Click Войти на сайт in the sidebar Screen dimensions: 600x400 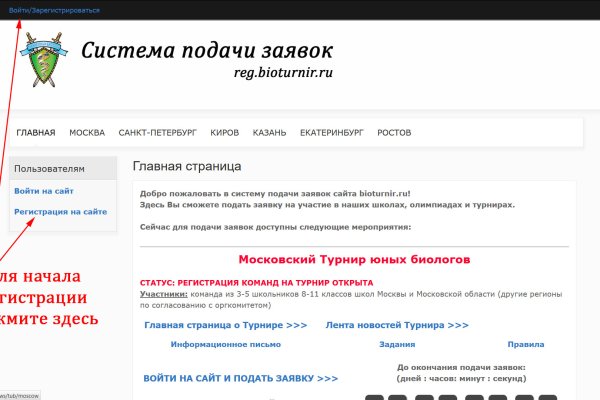coord(43,191)
